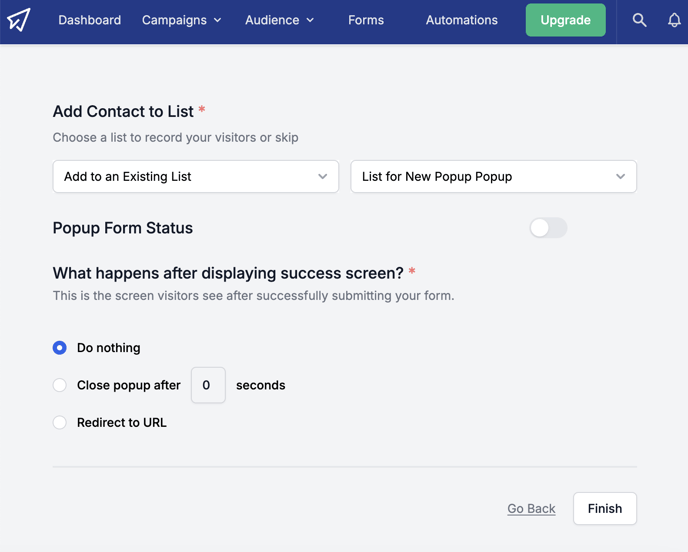This screenshot has height=552, width=688.
Task: Go to the Dashboard page
Action: (90, 20)
